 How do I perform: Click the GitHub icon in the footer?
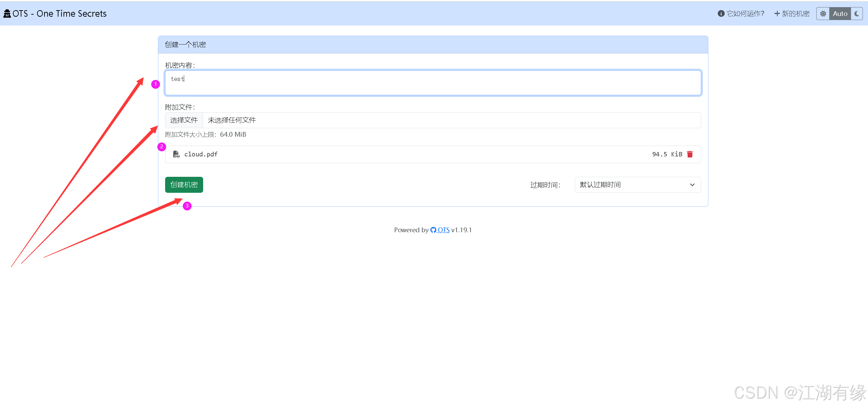click(x=433, y=230)
